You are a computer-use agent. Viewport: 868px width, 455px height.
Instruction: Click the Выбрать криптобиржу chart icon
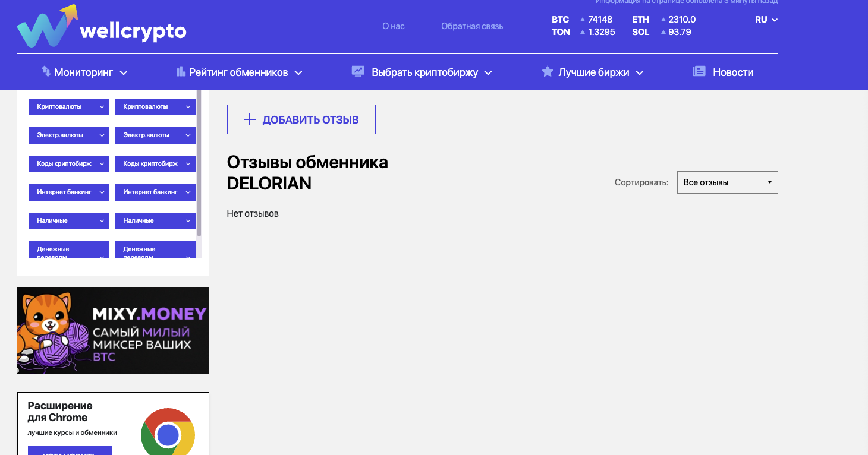coord(358,71)
